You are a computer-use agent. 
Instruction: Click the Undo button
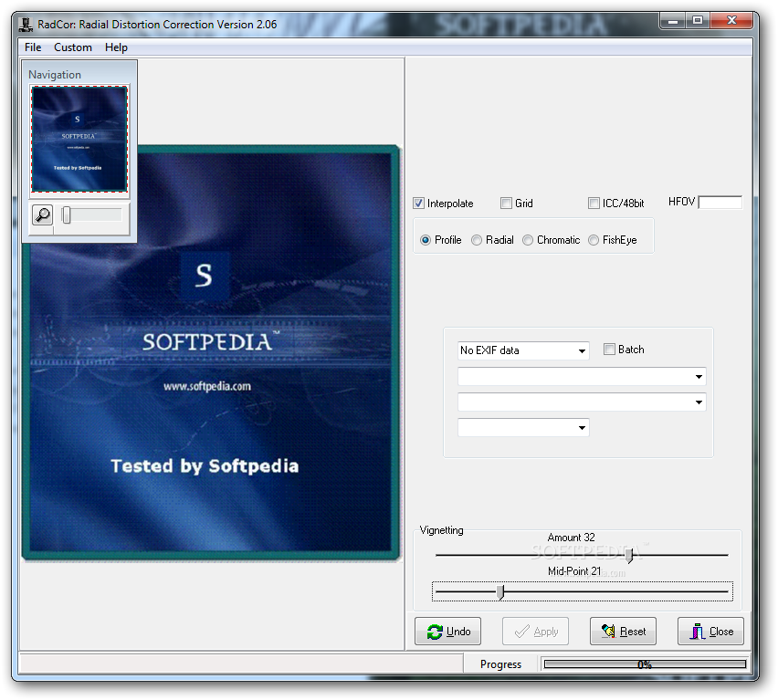click(447, 631)
